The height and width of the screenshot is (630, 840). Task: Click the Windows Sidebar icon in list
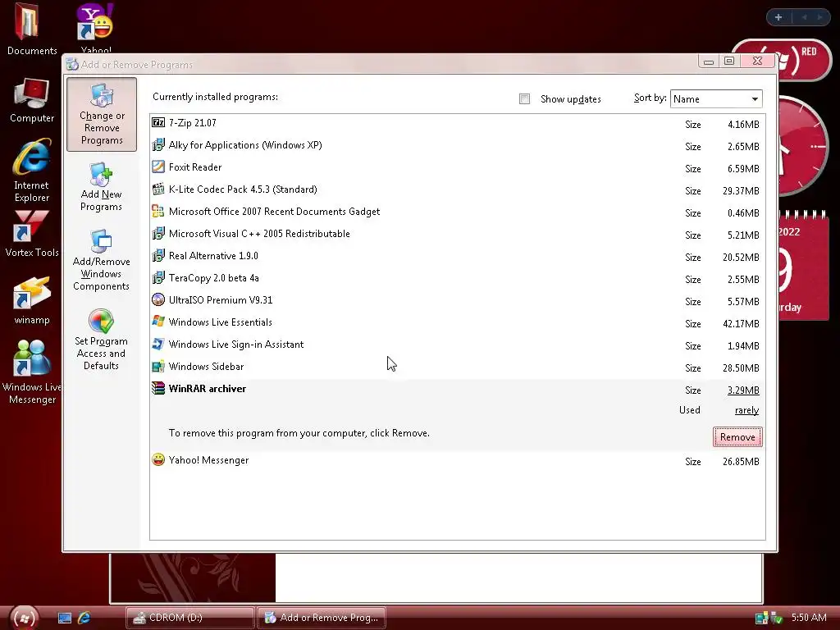(158, 367)
